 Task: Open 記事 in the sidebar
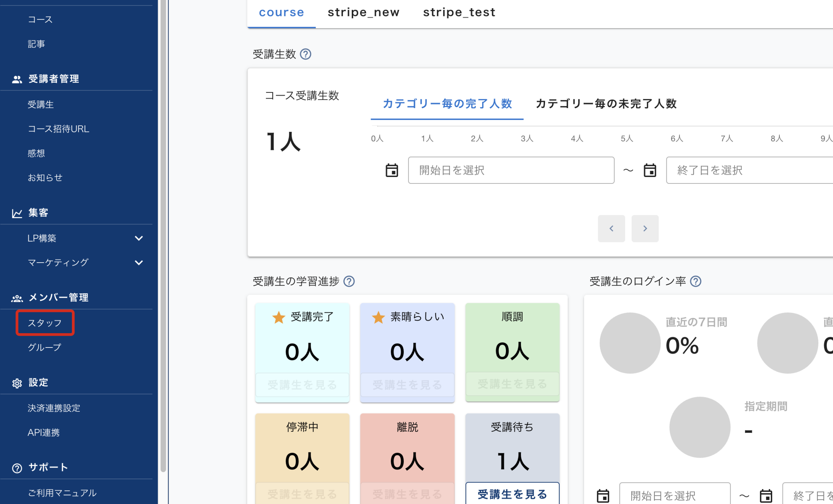click(x=36, y=44)
